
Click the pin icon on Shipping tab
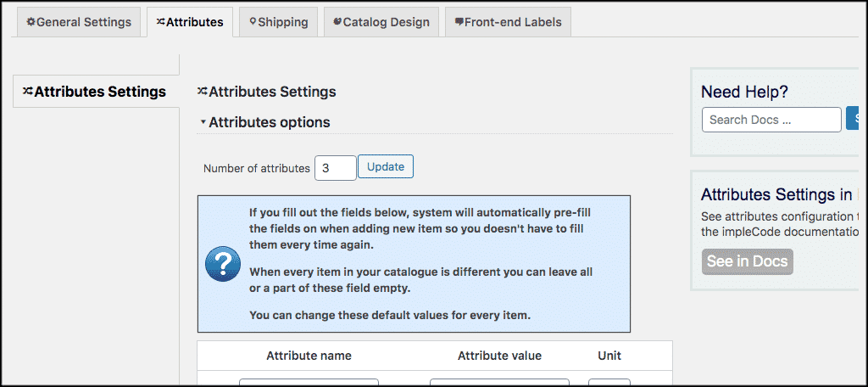point(253,22)
